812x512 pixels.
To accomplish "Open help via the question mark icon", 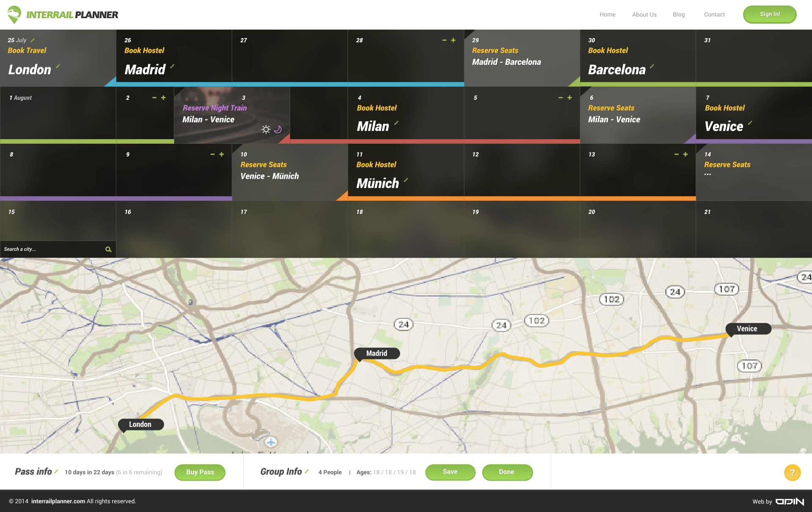I will pyautogui.click(x=792, y=472).
